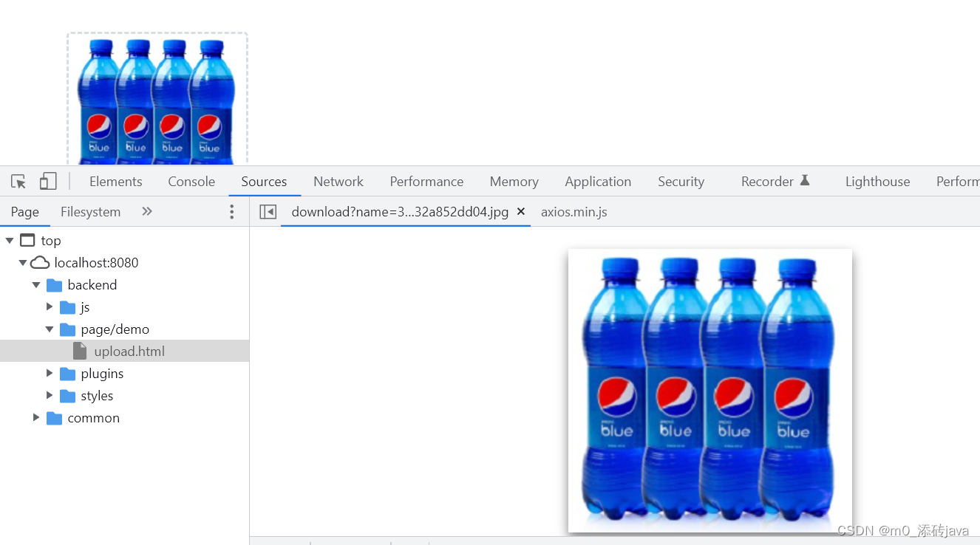Collapse the localhost:8080 node
Viewport: 980px width, 545px height.
click(23, 263)
